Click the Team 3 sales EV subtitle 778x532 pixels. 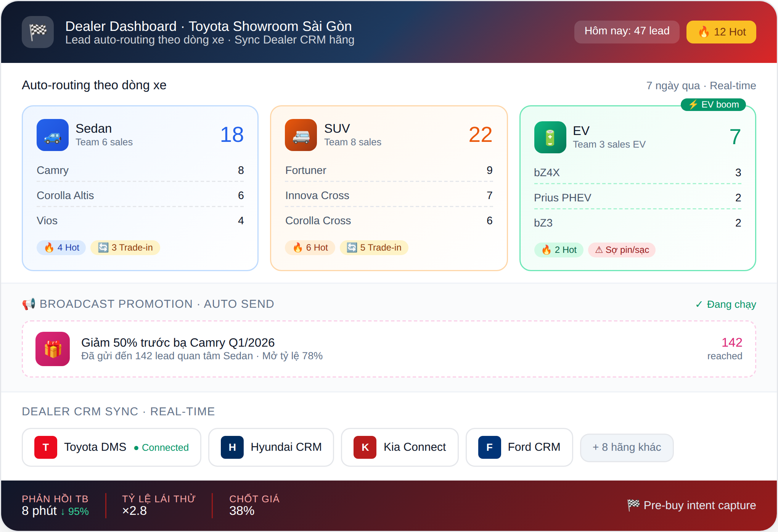[x=609, y=145]
